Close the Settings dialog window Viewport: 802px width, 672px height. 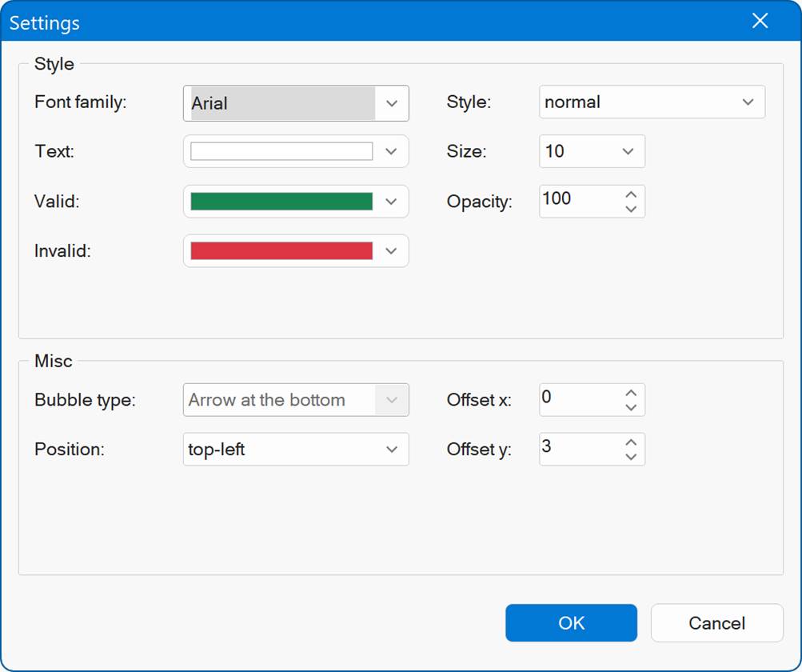[760, 22]
